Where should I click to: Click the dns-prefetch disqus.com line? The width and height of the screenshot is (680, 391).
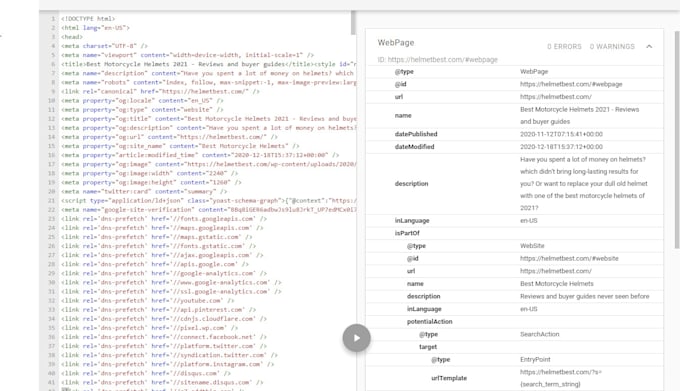coord(146,373)
